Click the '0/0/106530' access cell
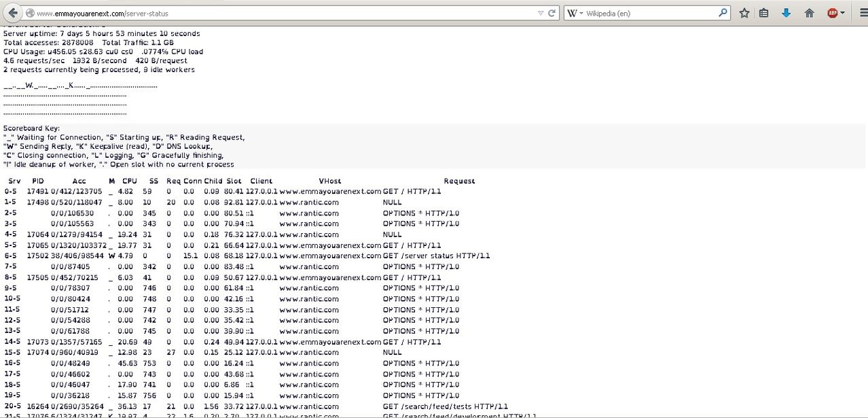 pos(72,213)
